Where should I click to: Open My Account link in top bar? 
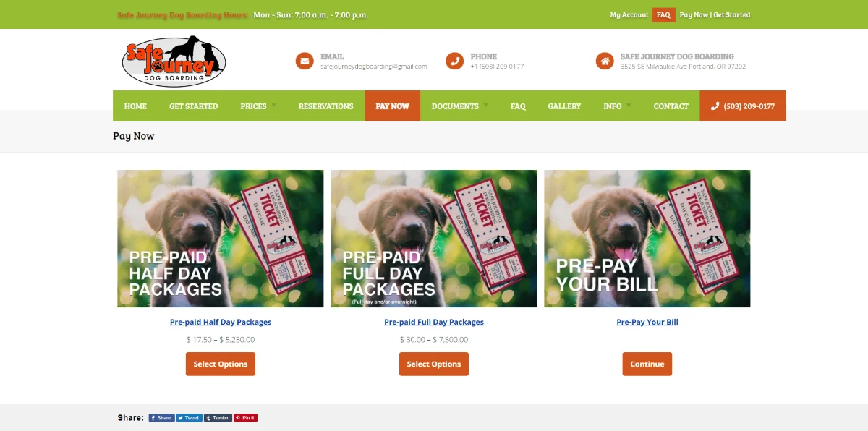pyautogui.click(x=629, y=14)
